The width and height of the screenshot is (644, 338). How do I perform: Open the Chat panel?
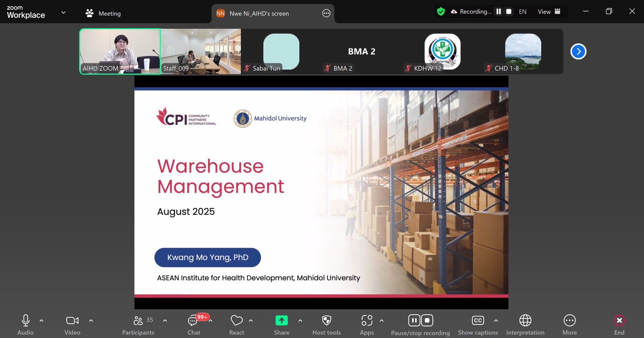[193, 321]
